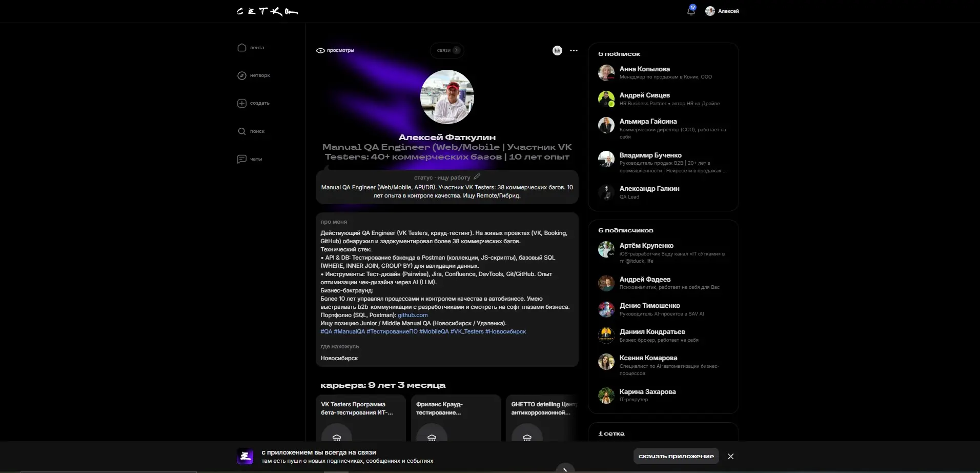Image resolution: width=980 pixels, height=473 pixels.
Task: Open Денис Тимошенко profile avatar
Action: click(606, 309)
